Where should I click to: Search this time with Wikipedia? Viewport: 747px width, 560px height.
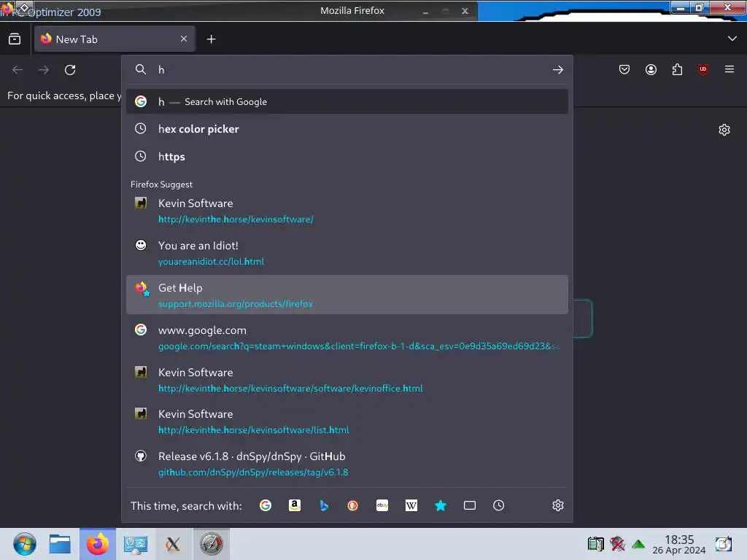tap(411, 505)
